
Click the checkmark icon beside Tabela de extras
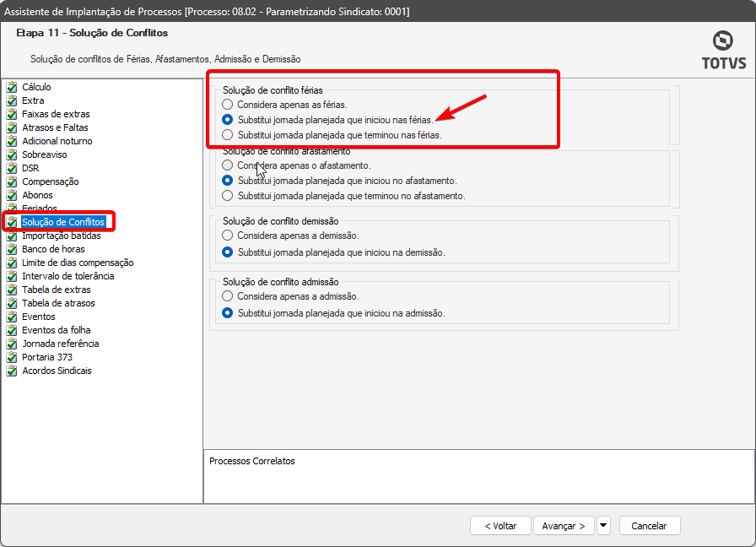coord(12,290)
